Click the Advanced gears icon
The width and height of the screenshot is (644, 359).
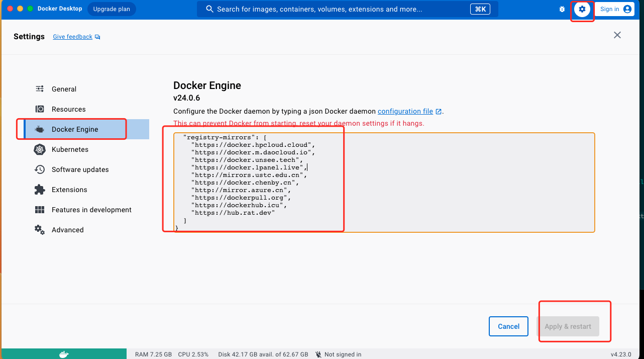40,230
